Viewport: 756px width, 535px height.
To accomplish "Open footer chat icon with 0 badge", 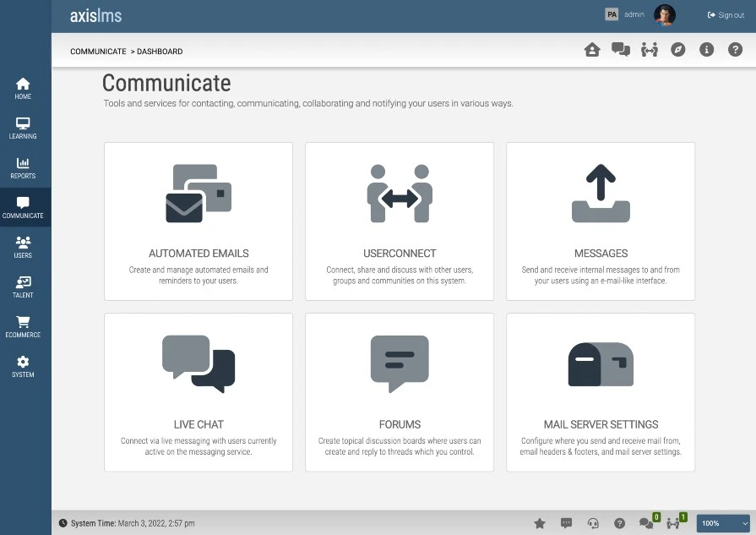I will tap(649, 522).
